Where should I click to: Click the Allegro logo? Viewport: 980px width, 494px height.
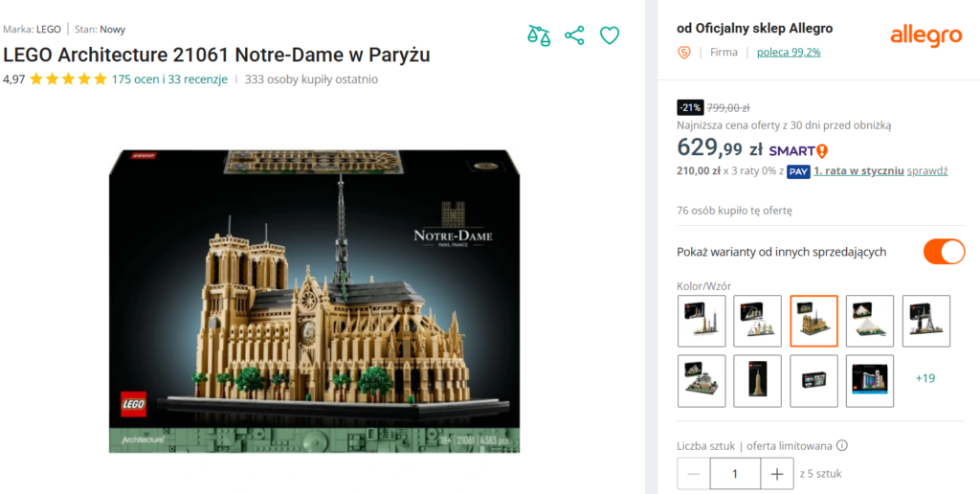tap(925, 35)
